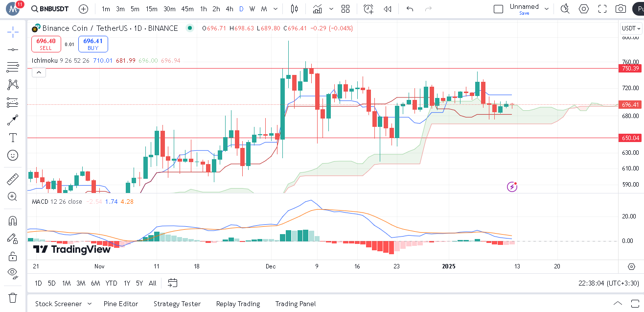
Task: Toggle stay in drawing mode
Action: pos(13,239)
